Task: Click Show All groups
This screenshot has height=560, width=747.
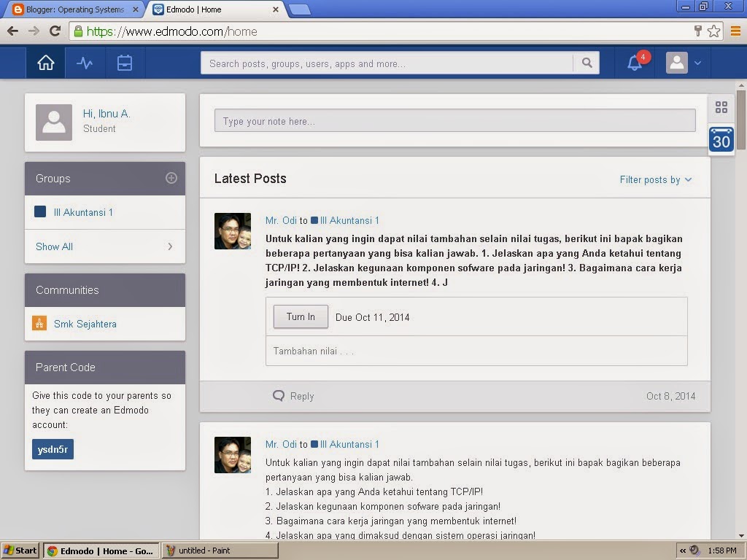Action: (54, 246)
